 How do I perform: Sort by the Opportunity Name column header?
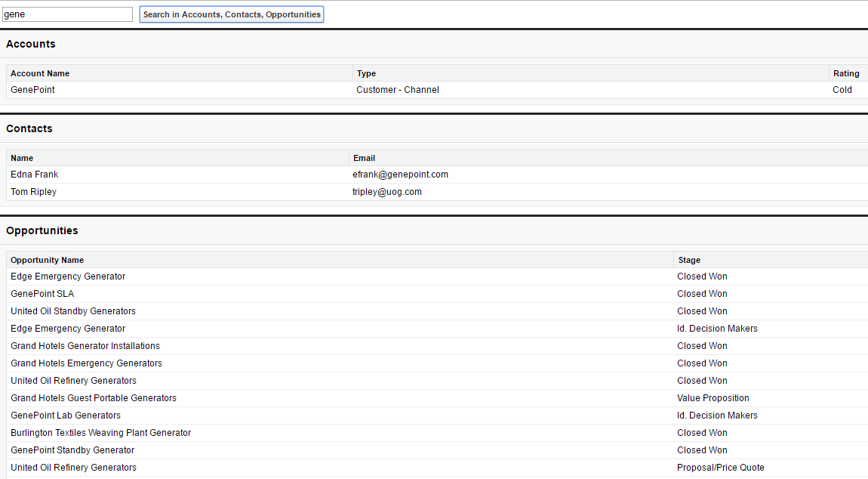point(47,260)
